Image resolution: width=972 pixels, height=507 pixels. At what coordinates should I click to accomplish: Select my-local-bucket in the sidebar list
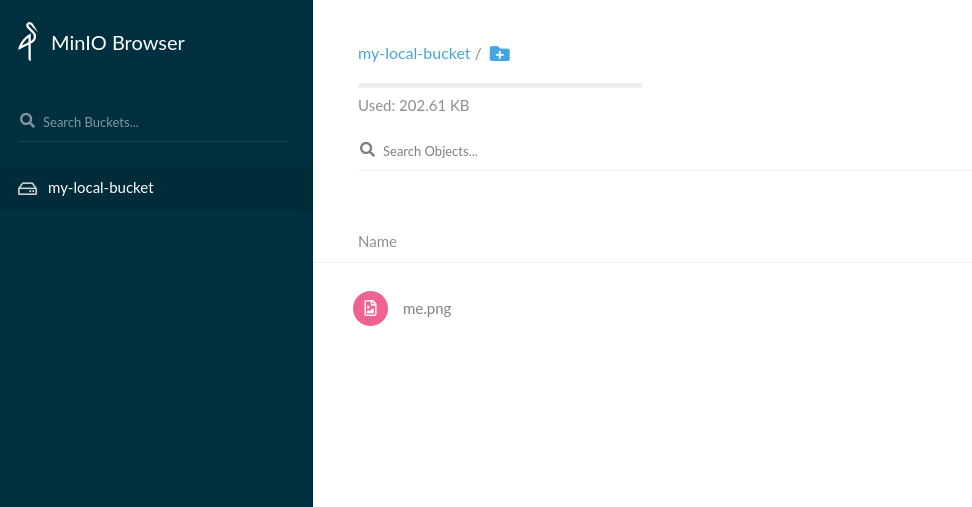[156, 188]
